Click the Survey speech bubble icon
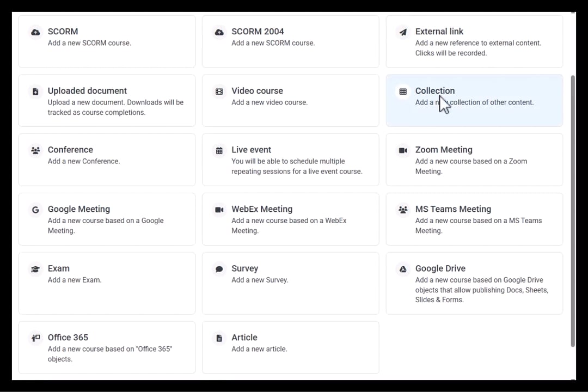Viewport: 588px width, 392px height. 219,269
